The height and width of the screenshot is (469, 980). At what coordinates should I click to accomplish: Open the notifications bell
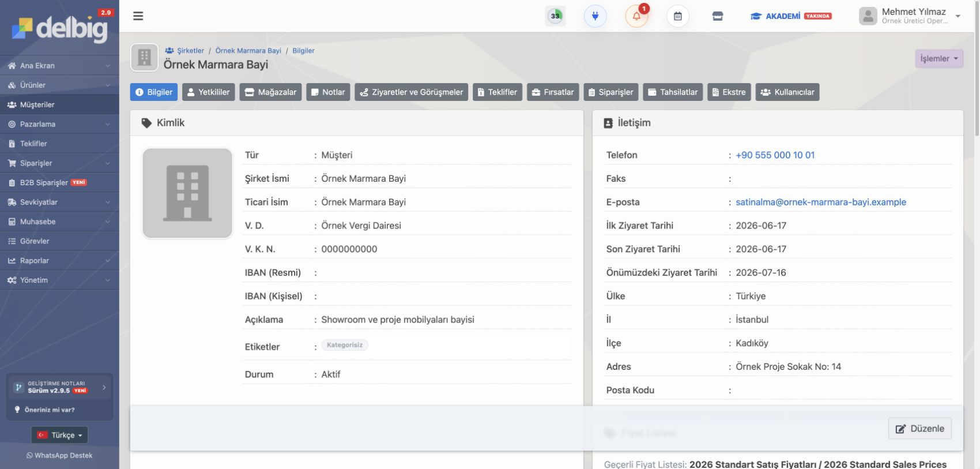pos(636,16)
